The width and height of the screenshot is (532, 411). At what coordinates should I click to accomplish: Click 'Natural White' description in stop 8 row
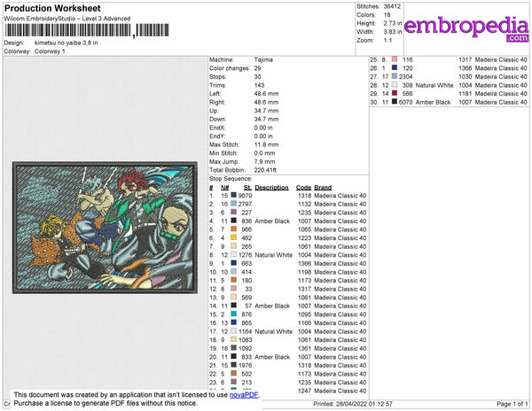pos(273,255)
